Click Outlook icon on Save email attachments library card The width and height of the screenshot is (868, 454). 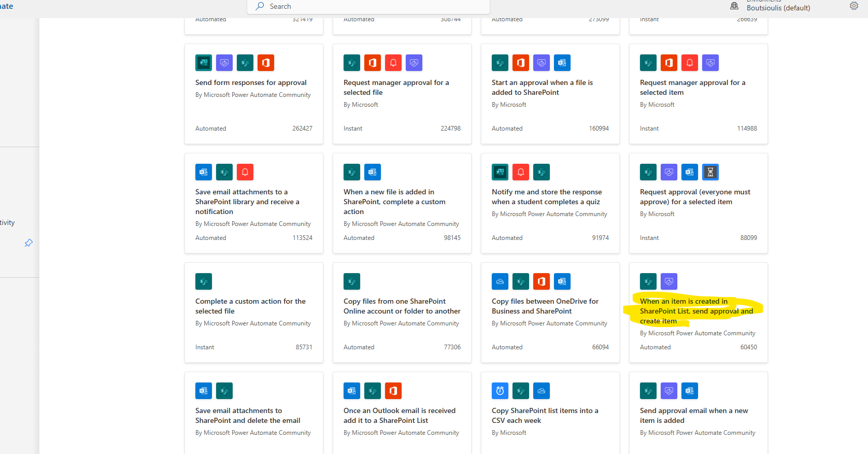click(x=204, y=172)
